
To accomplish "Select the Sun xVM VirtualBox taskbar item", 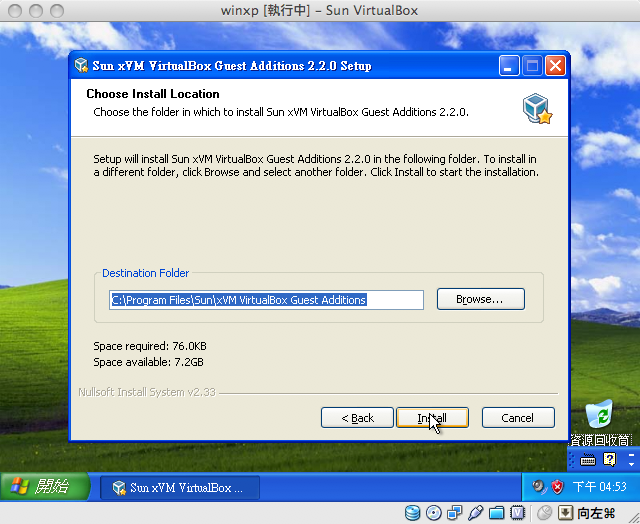I will point(180,487).
